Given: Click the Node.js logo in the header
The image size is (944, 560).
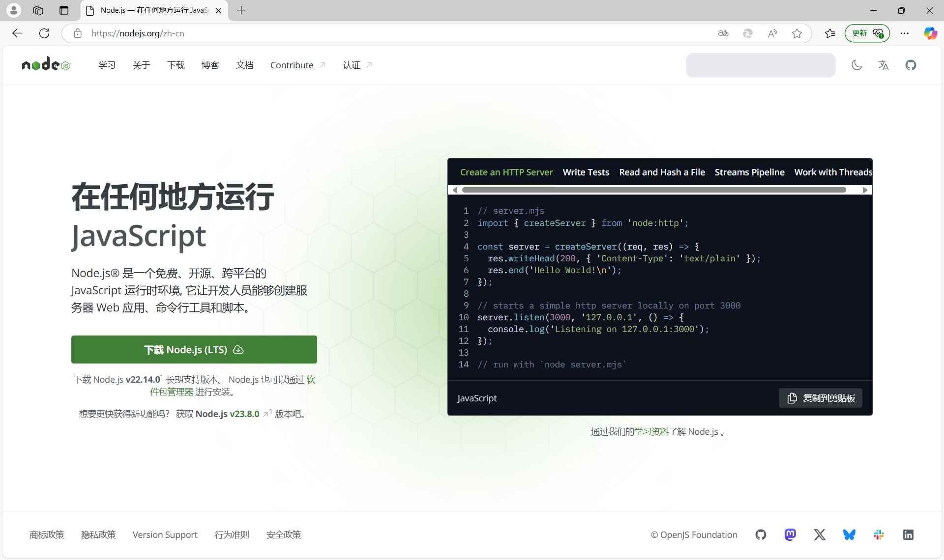Looking at the screenshot, I should pyautogui.click(x=46, y=64).
